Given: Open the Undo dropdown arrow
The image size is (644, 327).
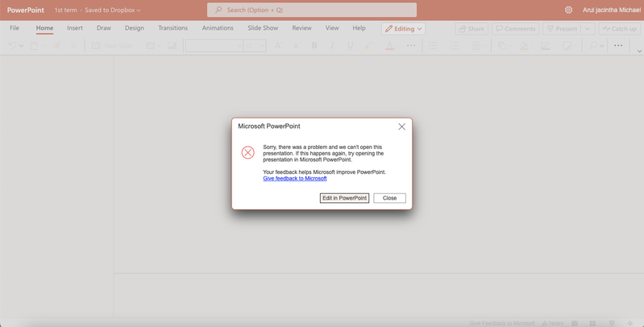Looking at the screenshot, I should (x=21, y=46).
